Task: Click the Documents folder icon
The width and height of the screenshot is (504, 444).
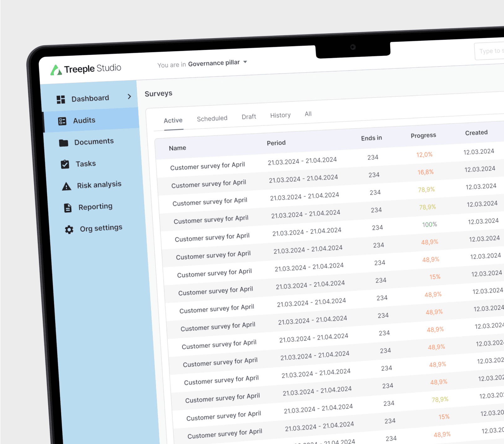Action: pos(64,142)
